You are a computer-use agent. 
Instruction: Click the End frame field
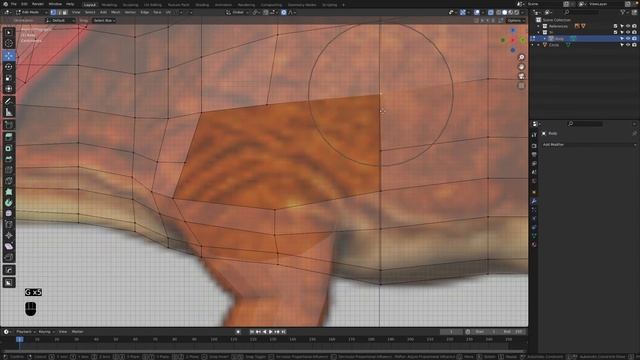pos(512,332)
